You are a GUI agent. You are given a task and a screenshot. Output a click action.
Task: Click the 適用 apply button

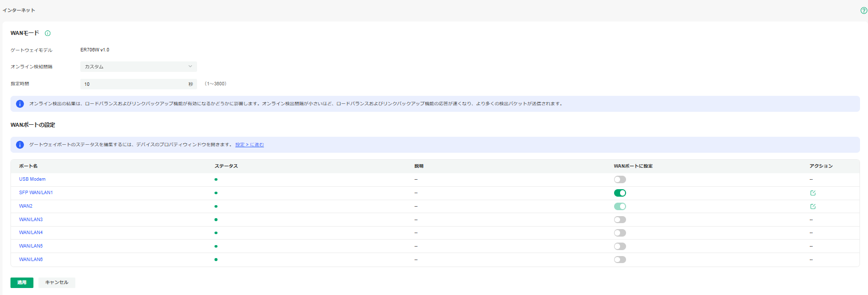point(22,283)
